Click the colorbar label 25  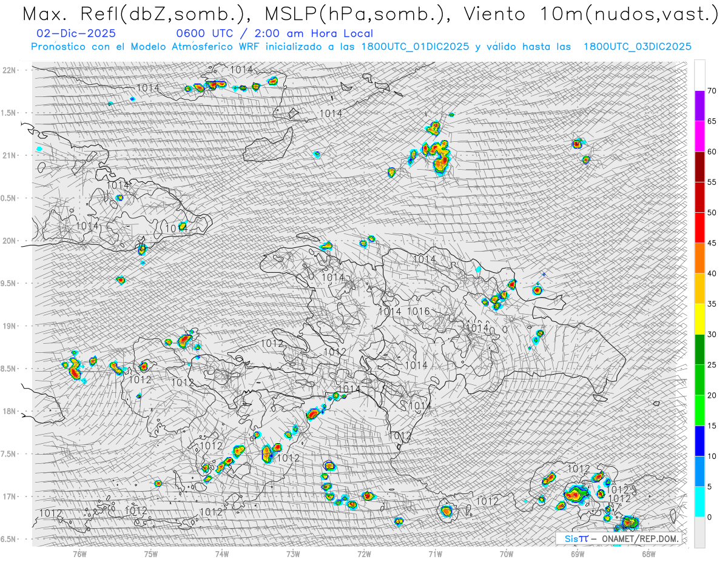click(712, 365)
